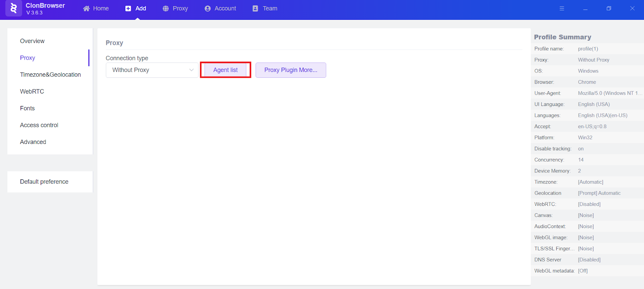Click the English (USA) UI Language value
The width and height of the screenshot is (644, 289).
point(594,104)
